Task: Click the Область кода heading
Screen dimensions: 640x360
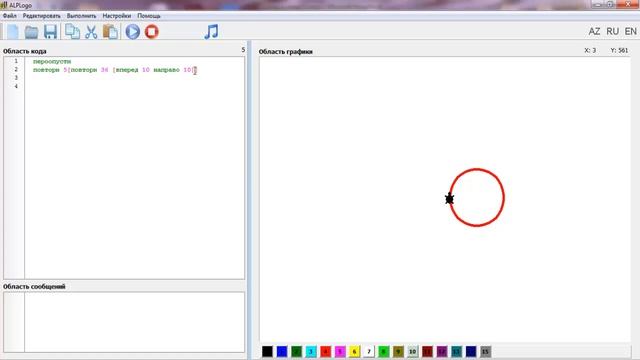Action: click(24, 51)
